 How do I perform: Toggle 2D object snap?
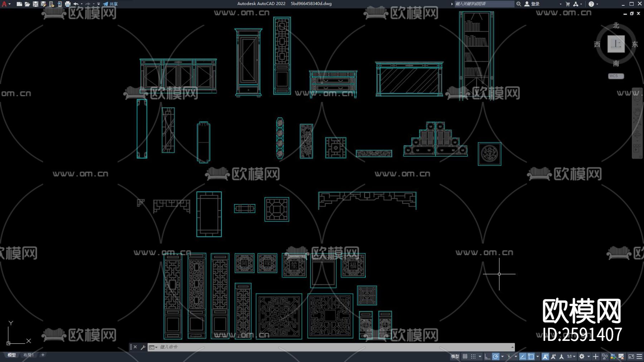[x=531, y=356]
